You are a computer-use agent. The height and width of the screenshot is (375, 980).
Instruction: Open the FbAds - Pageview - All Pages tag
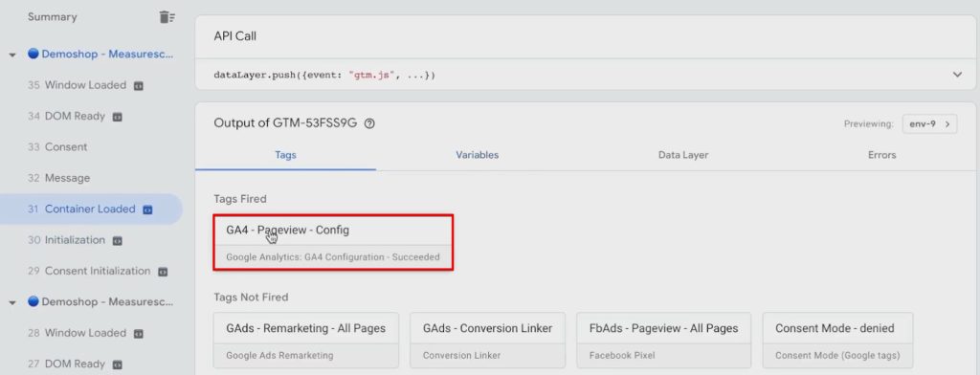(x=664, y=340)
